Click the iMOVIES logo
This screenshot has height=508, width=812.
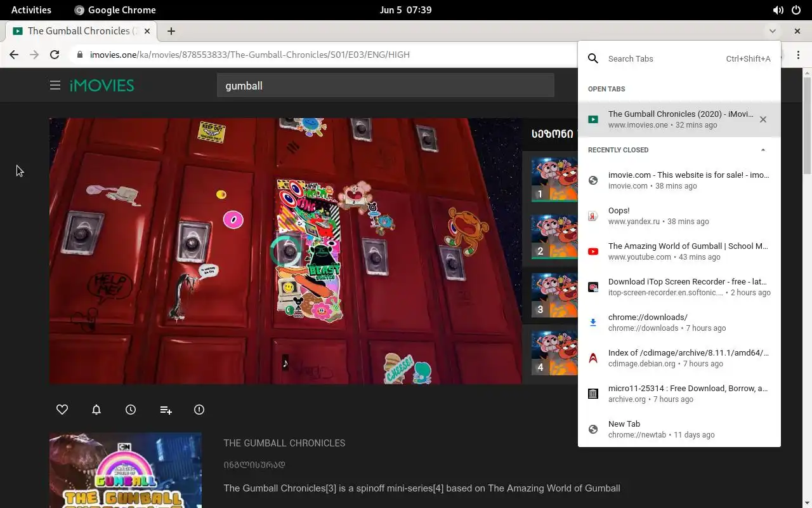(101, 85)
